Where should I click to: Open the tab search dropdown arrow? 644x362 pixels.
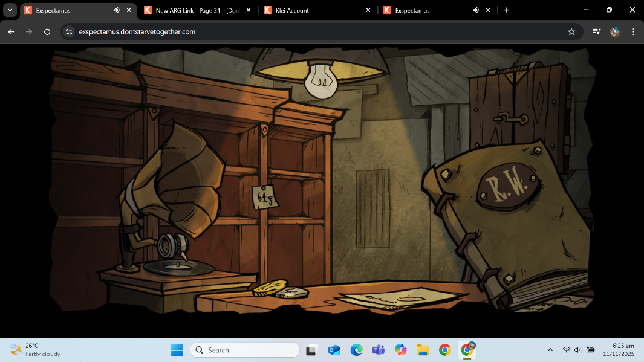pyautogui.click(x=10, y=10)
